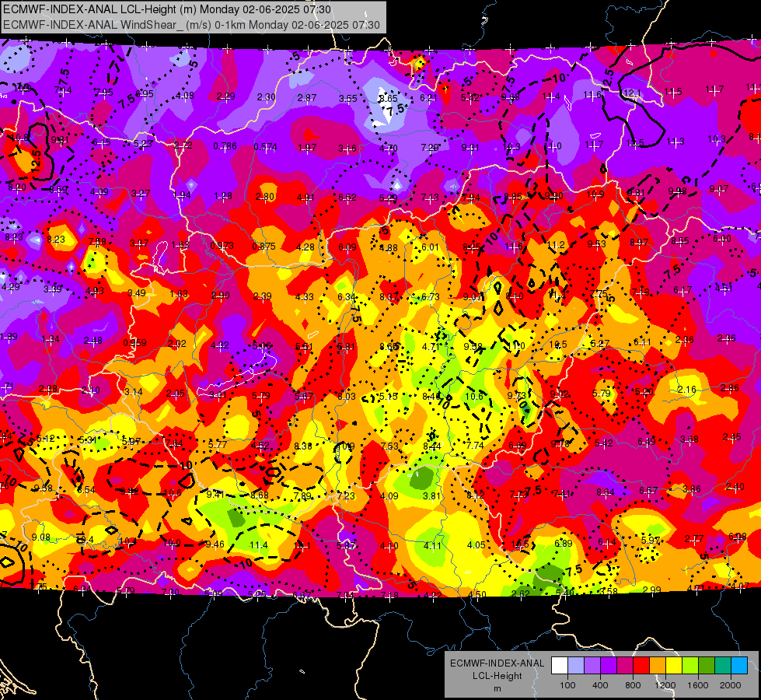This screenshot has height=700, width=761.
Task: Select the white legend color box
Action: [x=560, y=666]
